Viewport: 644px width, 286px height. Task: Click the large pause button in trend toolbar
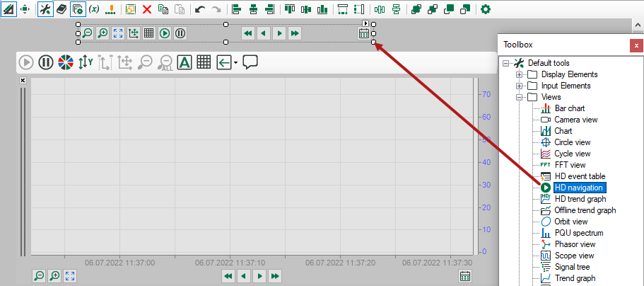pyautogui.click(x=45, y=62)
